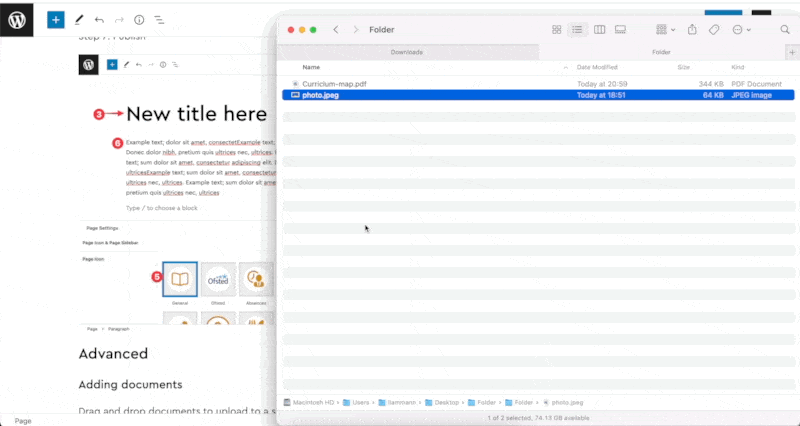Viewport: 800px width, 426px height.
Task: Click the Finder share icon
Action: (692, 30)
